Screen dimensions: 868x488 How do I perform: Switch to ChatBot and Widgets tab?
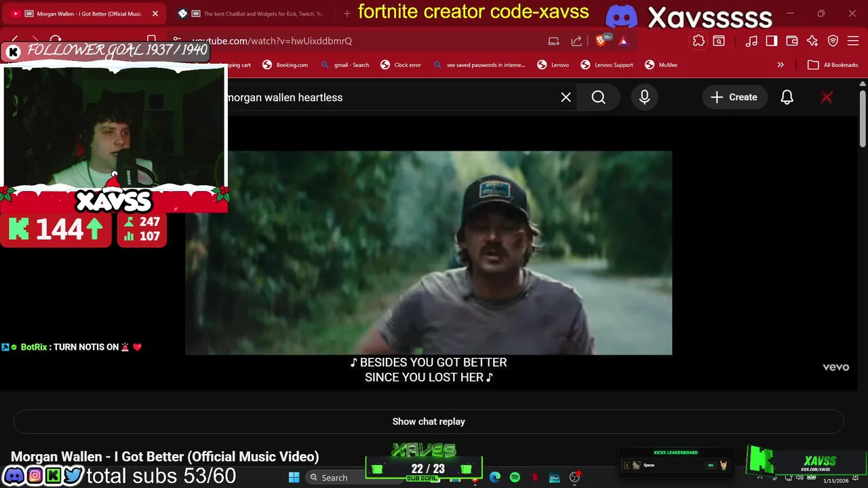252,14
